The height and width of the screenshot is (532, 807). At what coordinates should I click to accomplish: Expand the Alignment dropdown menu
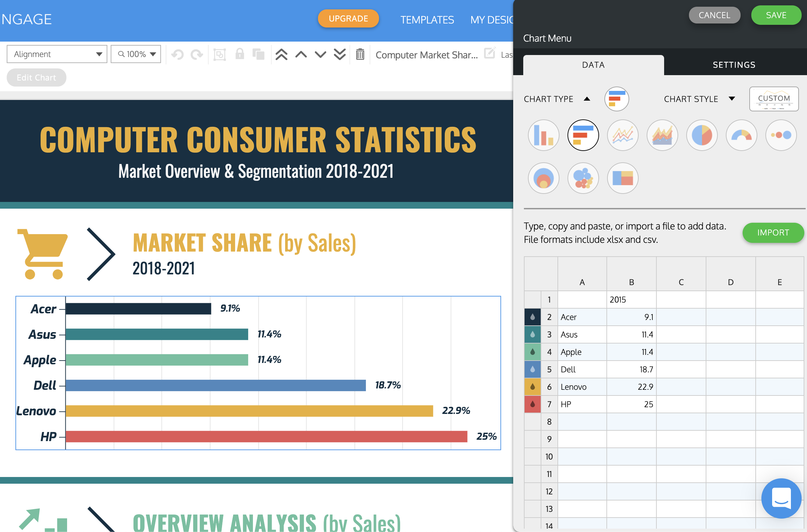(57, 54)
